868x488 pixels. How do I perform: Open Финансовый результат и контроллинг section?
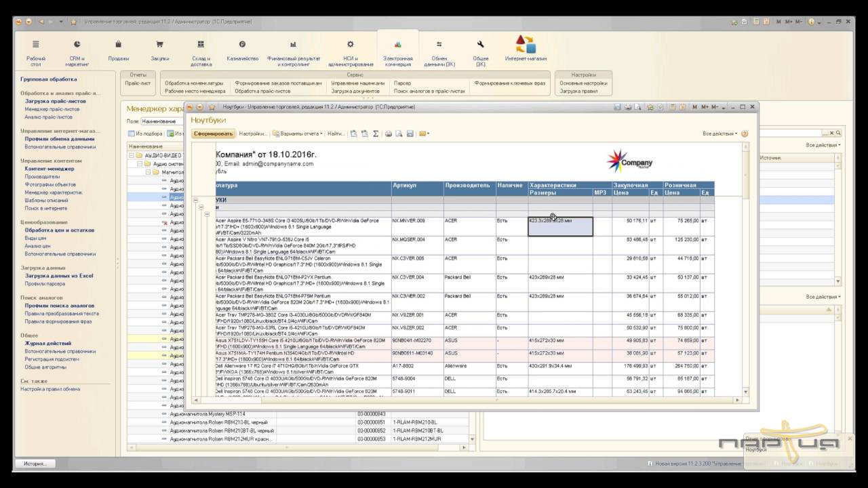293,52
